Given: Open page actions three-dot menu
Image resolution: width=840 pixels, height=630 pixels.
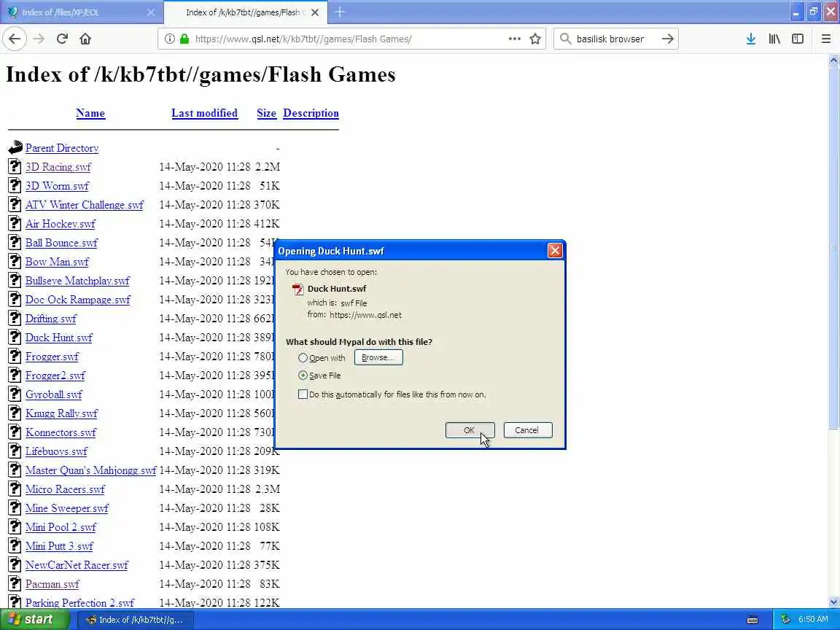Looking at the screenshot, I should [x=514, y=39].
